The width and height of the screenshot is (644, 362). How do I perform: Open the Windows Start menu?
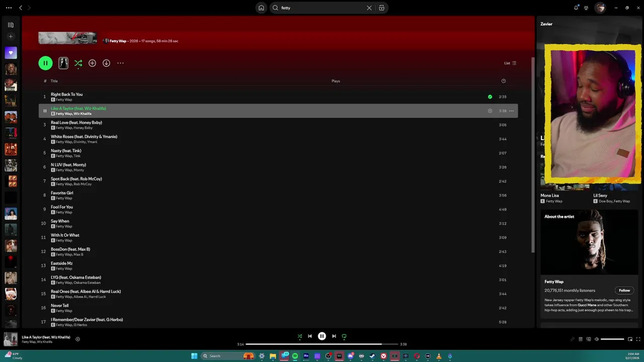194,356
